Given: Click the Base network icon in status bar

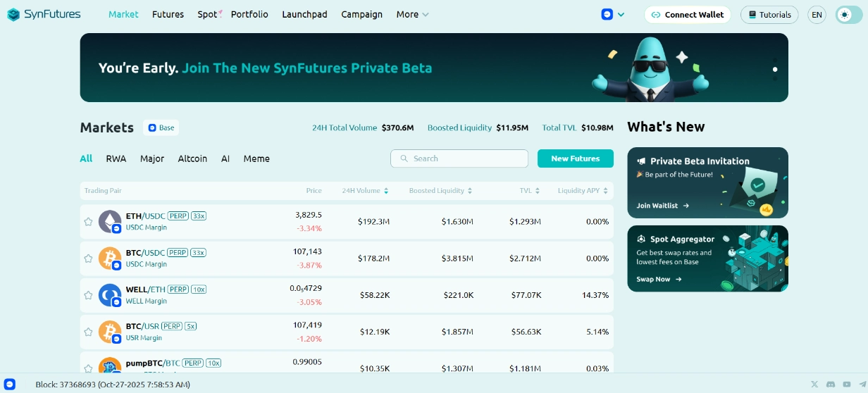Looking at the screenshot, I should click(10, 385).
